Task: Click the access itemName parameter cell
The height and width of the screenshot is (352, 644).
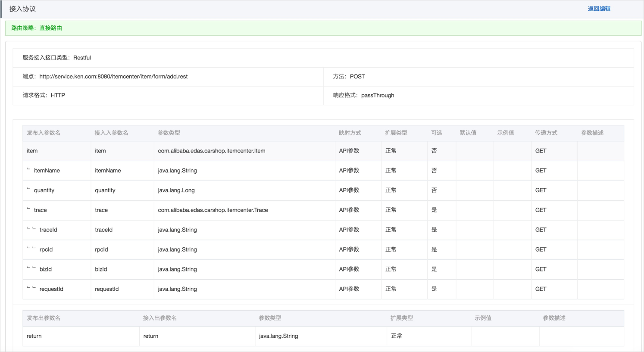Action: (x=122, y=171)
